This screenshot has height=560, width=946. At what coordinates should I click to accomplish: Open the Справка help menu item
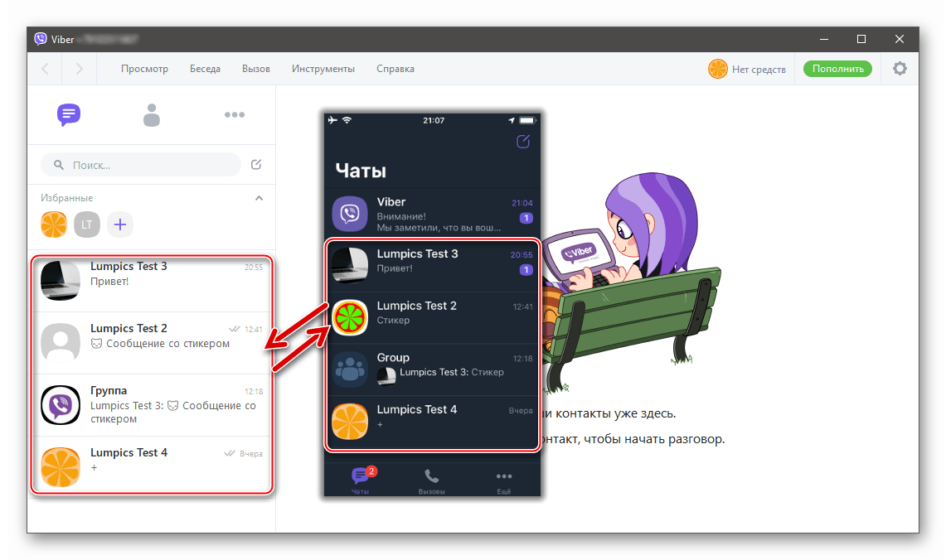click(395, 69)
